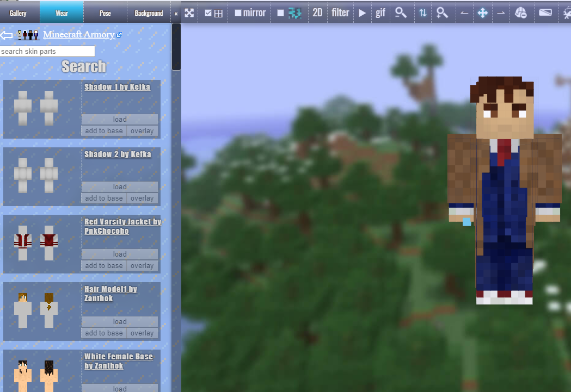Viewport: 571px width, 392px height.
Task: Collapse the side panel with « arrow
Action: tap(176, 14)
